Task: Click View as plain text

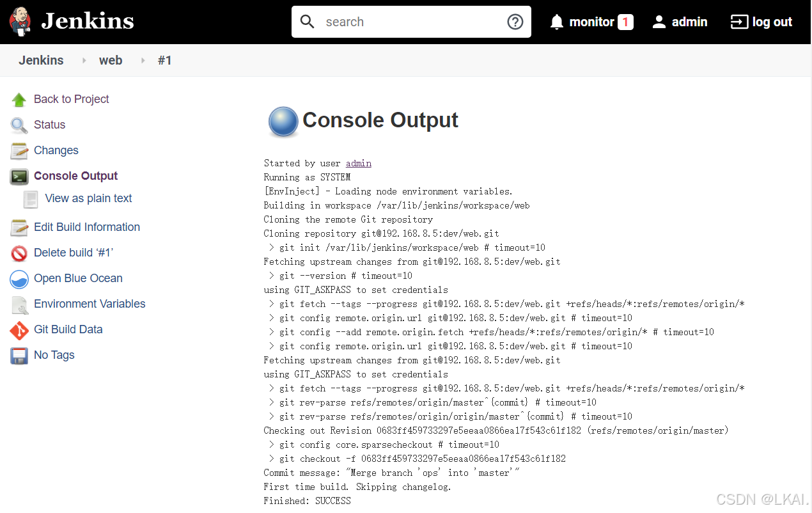Action: click(88, 198)
